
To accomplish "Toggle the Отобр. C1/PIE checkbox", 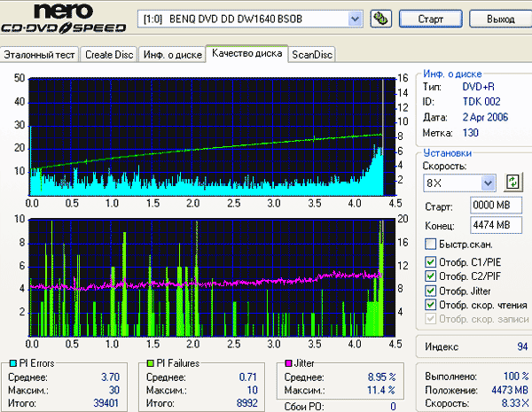I will coord(430,261).
